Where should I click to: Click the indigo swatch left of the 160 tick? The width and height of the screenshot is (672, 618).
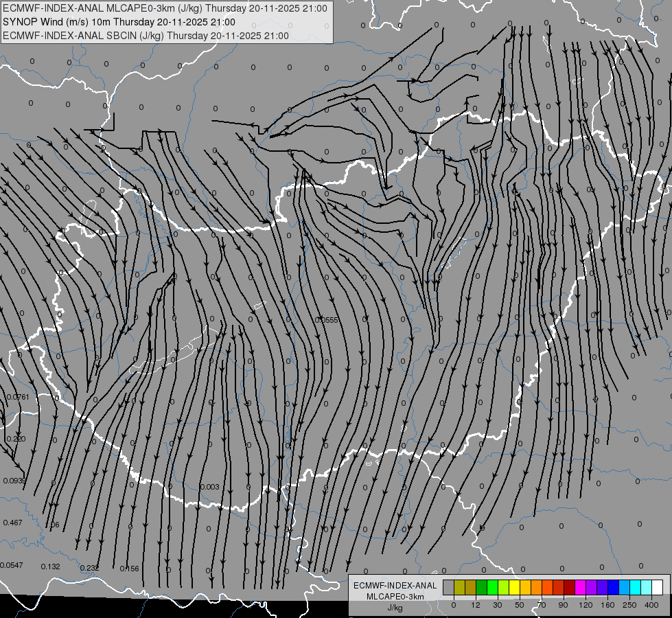tap(603, 587)
